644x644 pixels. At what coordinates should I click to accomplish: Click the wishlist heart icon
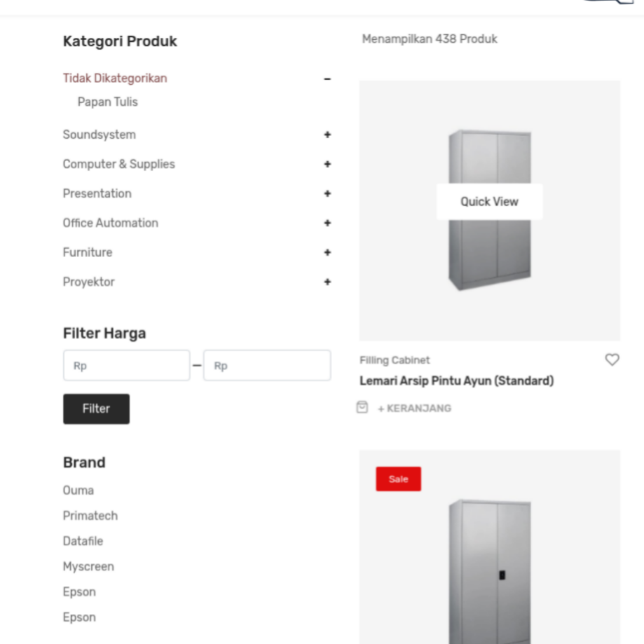point(612,359)
